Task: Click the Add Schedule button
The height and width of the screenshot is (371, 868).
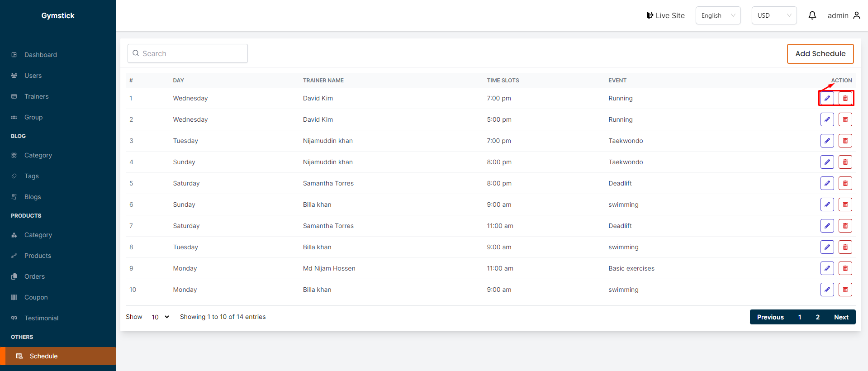Action: point(820,54)
